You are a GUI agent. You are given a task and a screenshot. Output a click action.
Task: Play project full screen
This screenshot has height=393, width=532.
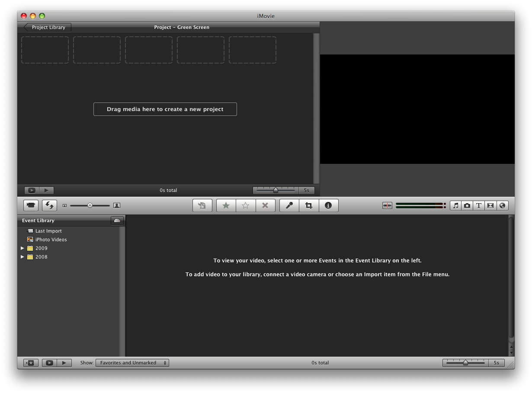click(x=32, y=190)
